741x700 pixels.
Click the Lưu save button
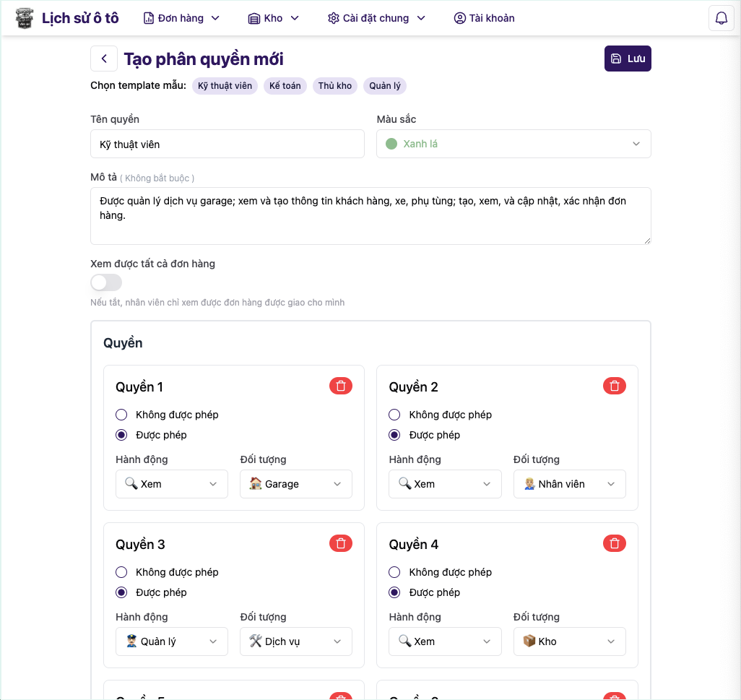[x=628, y=59]
